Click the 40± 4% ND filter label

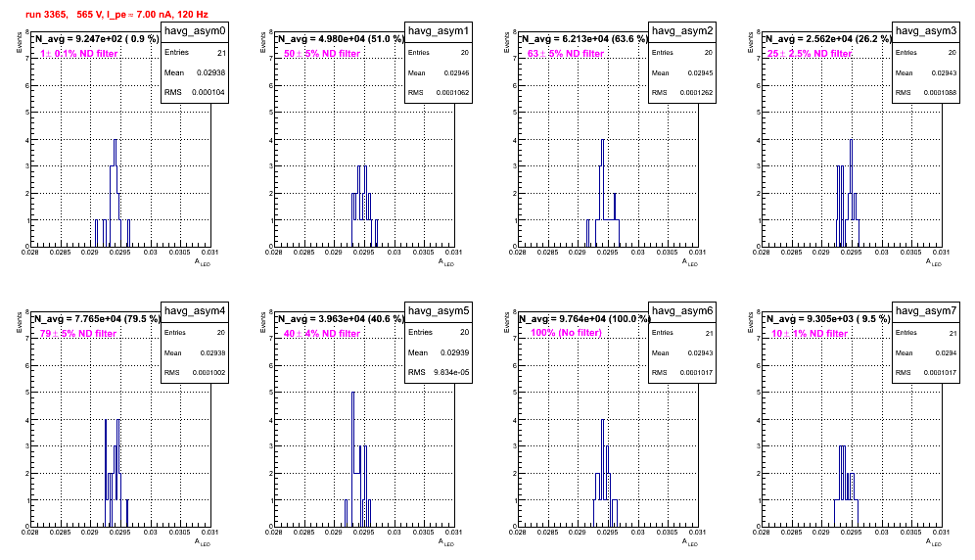pyautogui.click(x=322, y=334)
